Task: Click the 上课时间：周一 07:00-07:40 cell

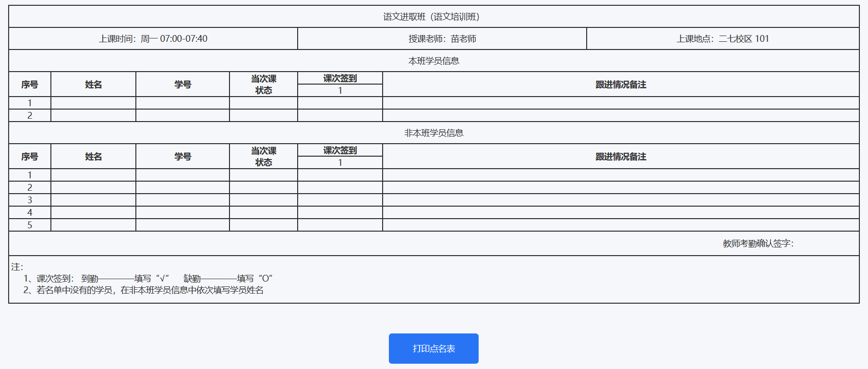Action: click(153, 38)
